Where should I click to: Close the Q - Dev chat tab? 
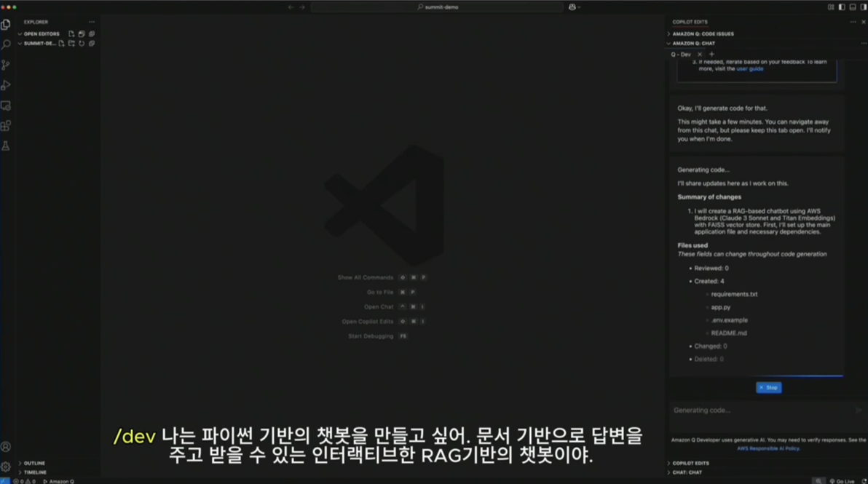(x=700, y=54)
